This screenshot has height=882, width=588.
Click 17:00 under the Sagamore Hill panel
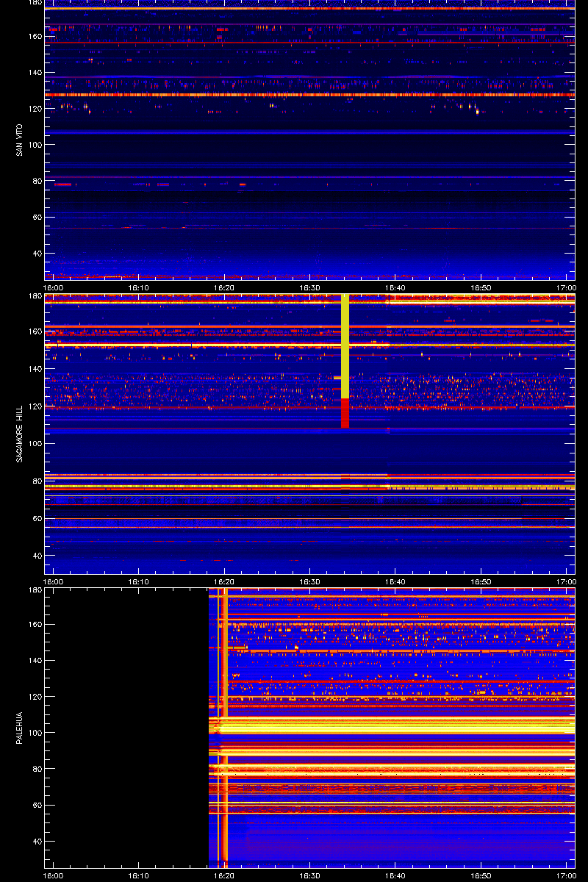tap(566, 582)
